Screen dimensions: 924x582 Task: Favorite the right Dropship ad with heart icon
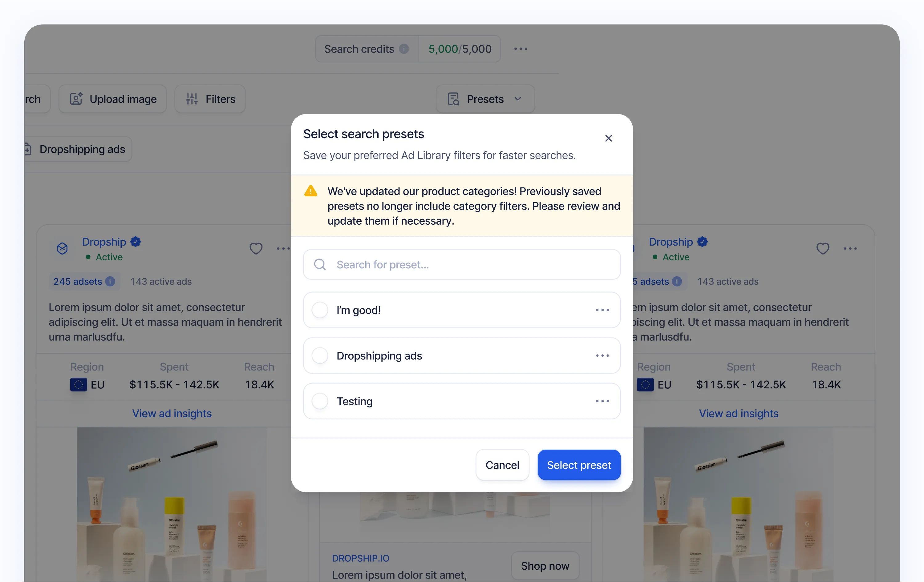click(x=823, y=248)
